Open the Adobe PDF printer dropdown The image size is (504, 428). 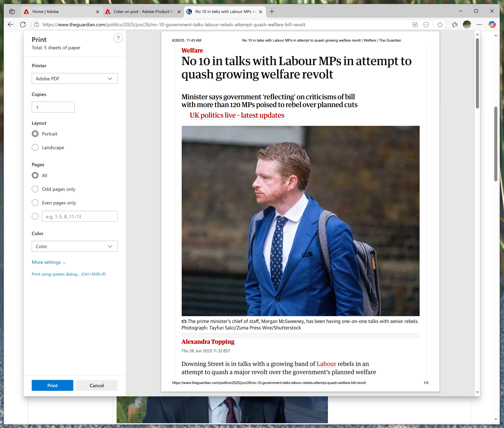point(74,79)
